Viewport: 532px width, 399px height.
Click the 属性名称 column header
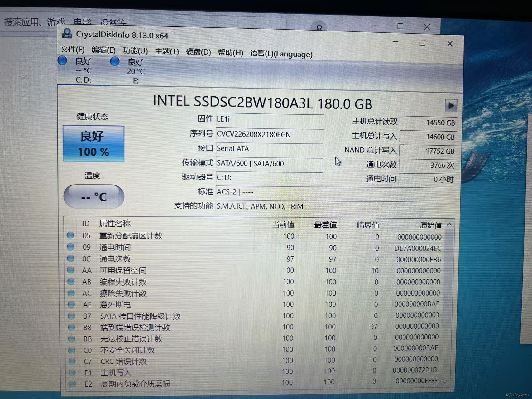tap(115, 224)
